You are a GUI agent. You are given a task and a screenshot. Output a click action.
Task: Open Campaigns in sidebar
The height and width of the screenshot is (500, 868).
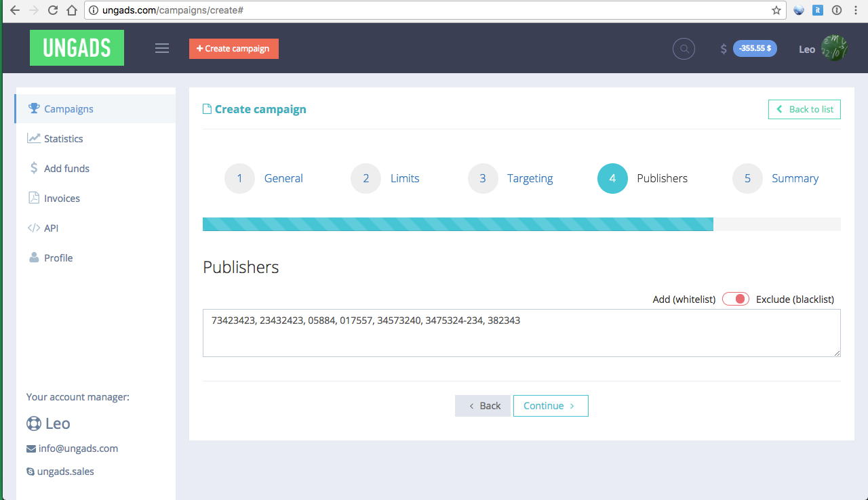pos(95,108)
